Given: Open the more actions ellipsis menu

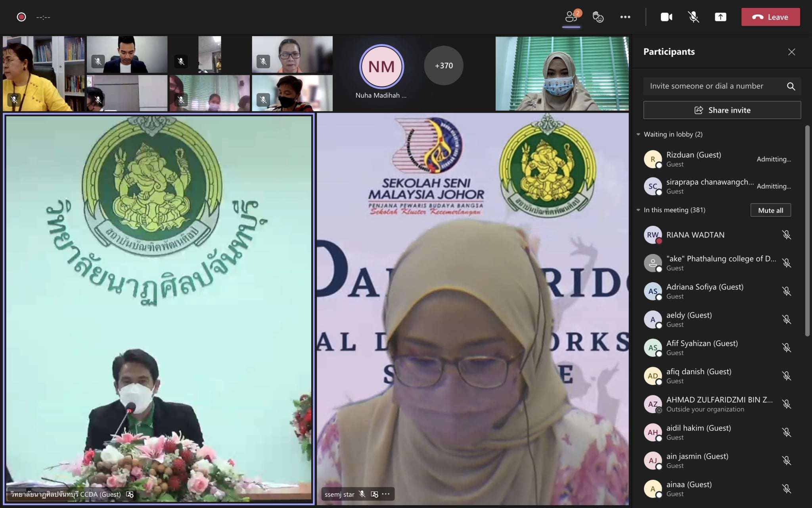Looking at the screenshot, I should click(x=625, y=17).
